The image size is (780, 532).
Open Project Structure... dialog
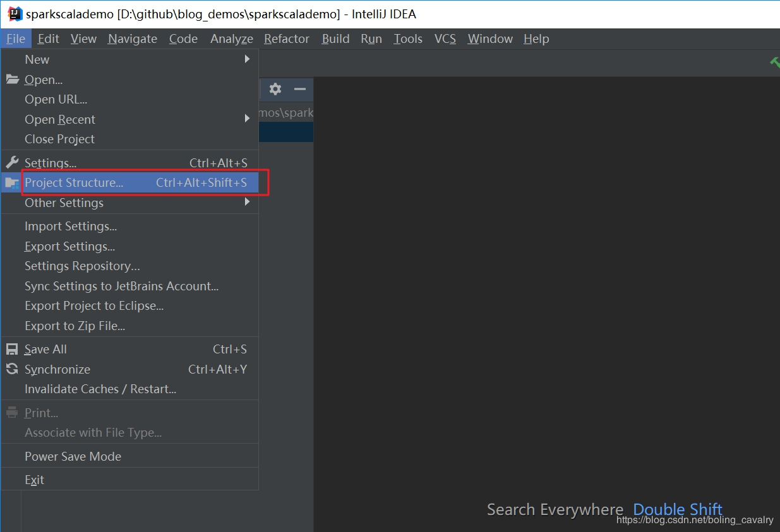tap(129, 182)
